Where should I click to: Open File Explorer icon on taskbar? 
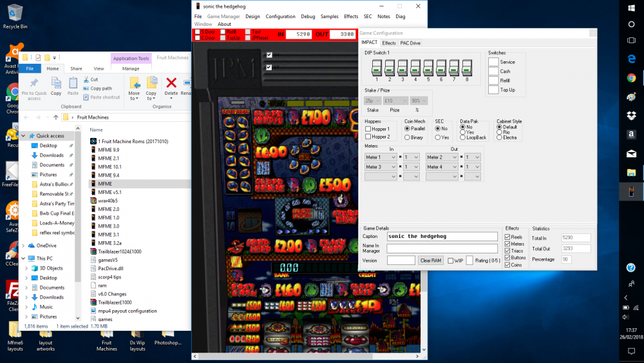coord(631,172)
